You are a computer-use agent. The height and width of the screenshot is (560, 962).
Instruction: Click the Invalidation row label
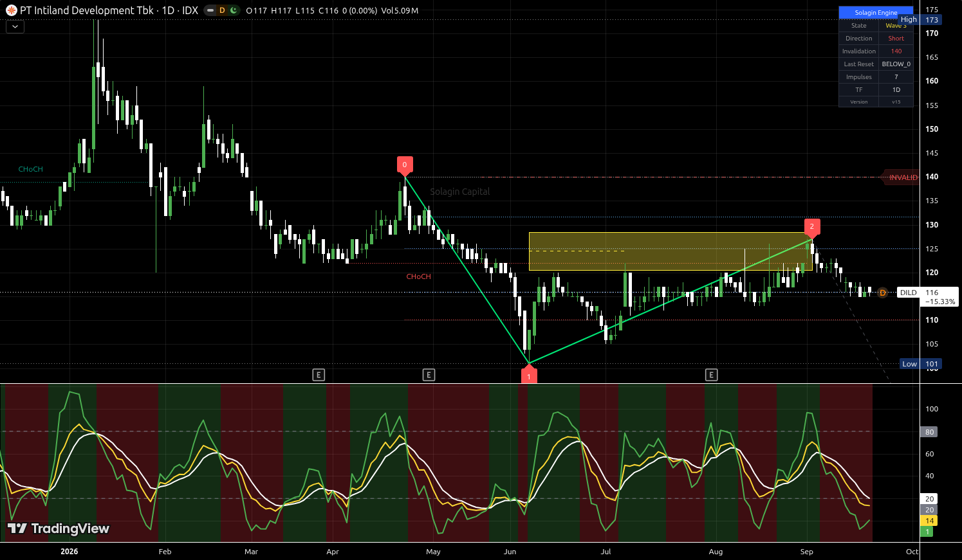point(859,51)
